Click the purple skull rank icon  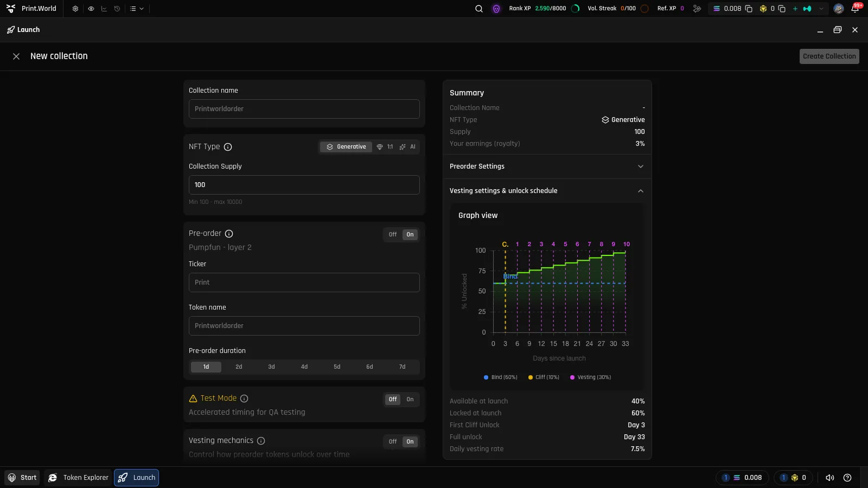pyautogui.click(x=496, y=9)
